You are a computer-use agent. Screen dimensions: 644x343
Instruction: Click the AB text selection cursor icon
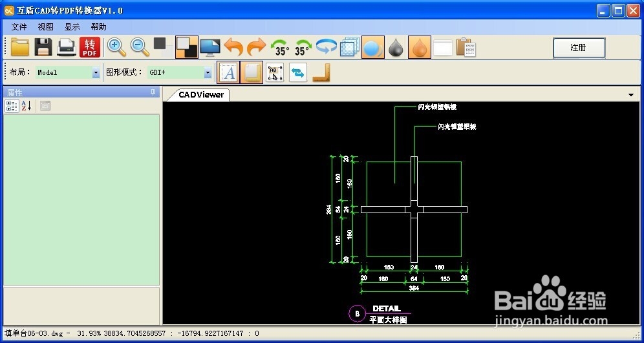tap(275, 72)
